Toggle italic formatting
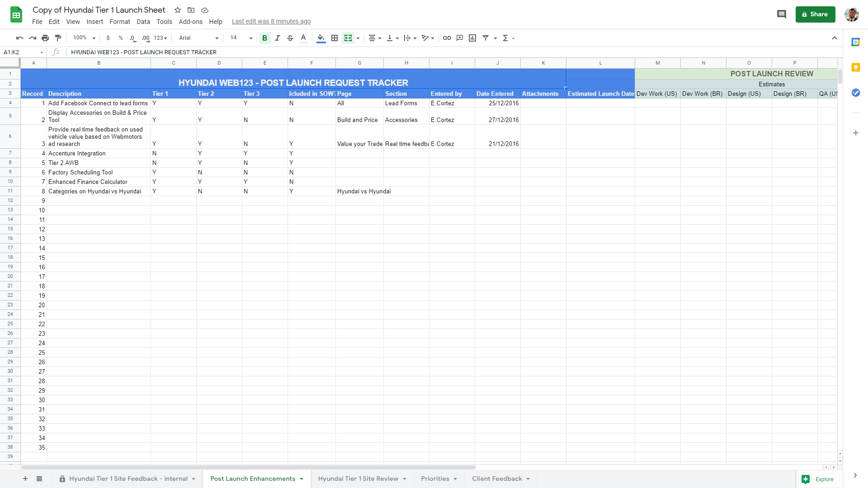Screen dimensions: 868x488 click(278, 38)
